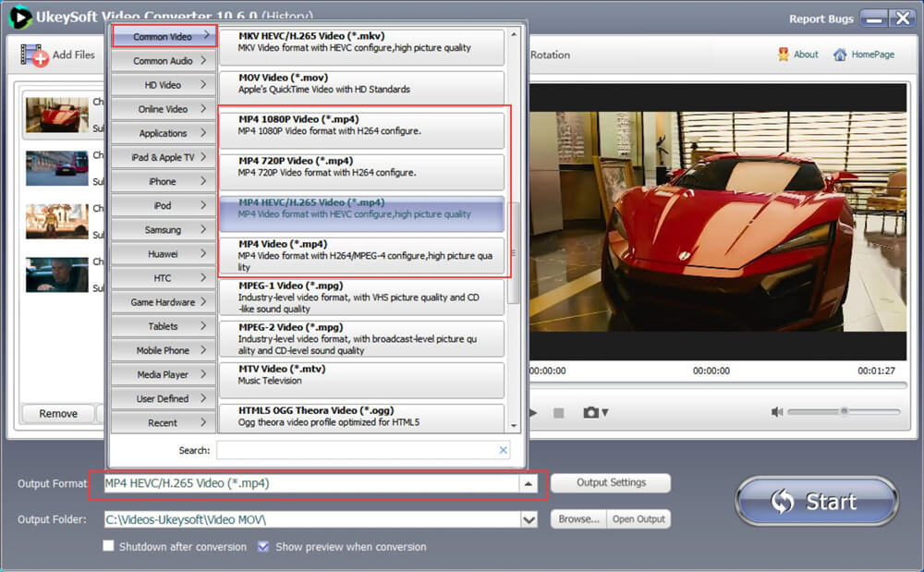Open the iPad & Apple TV category

pyautogui.click(x=164, y=157)
